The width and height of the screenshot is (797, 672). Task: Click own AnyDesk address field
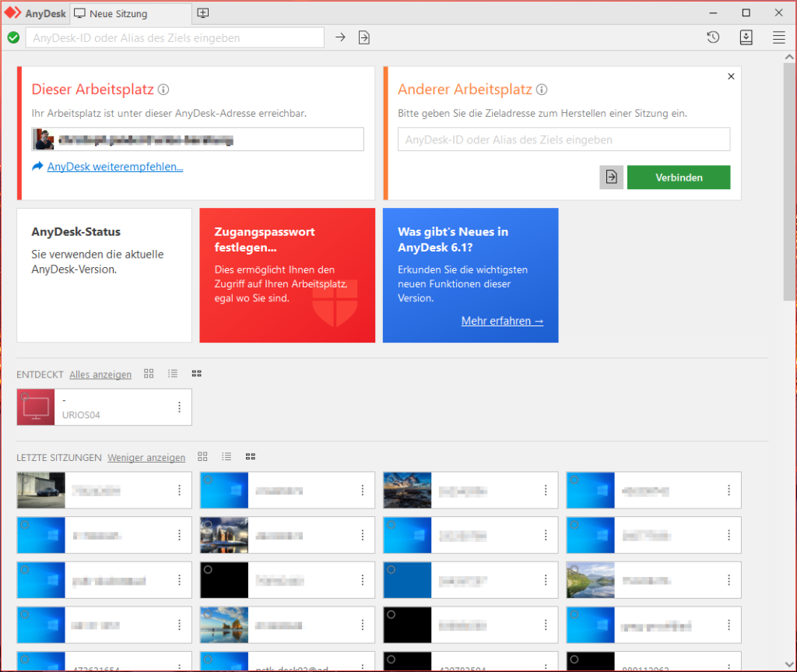click(198, 139)
